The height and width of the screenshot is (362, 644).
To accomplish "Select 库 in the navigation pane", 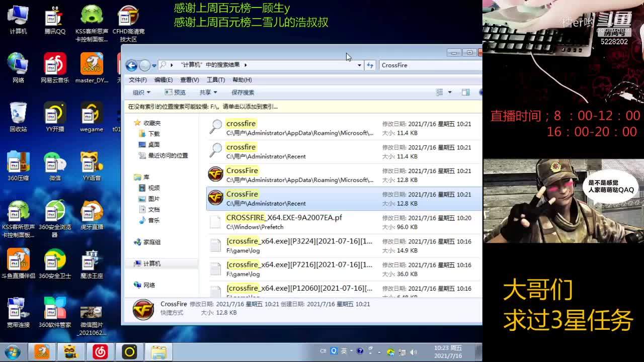I will tap(141, 177).
